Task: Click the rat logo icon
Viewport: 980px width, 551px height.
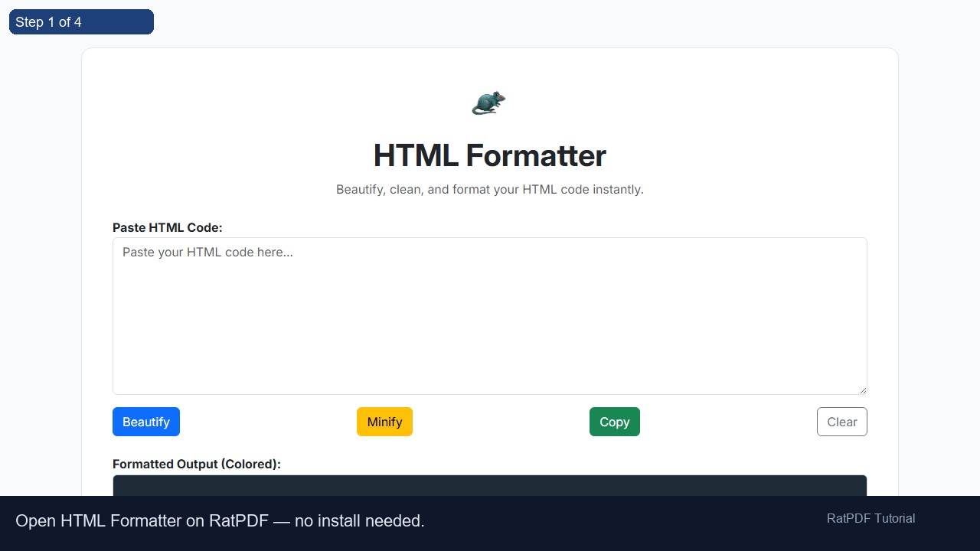Action: 489,103
